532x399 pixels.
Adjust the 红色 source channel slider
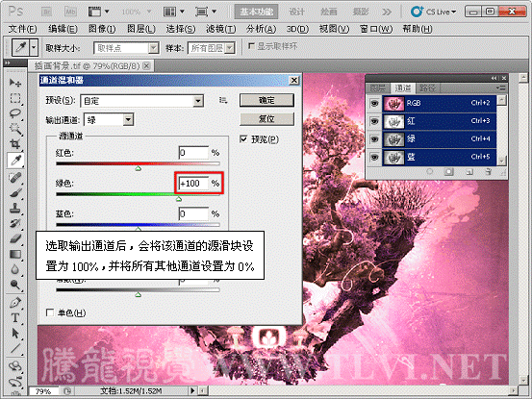[139, 168]
